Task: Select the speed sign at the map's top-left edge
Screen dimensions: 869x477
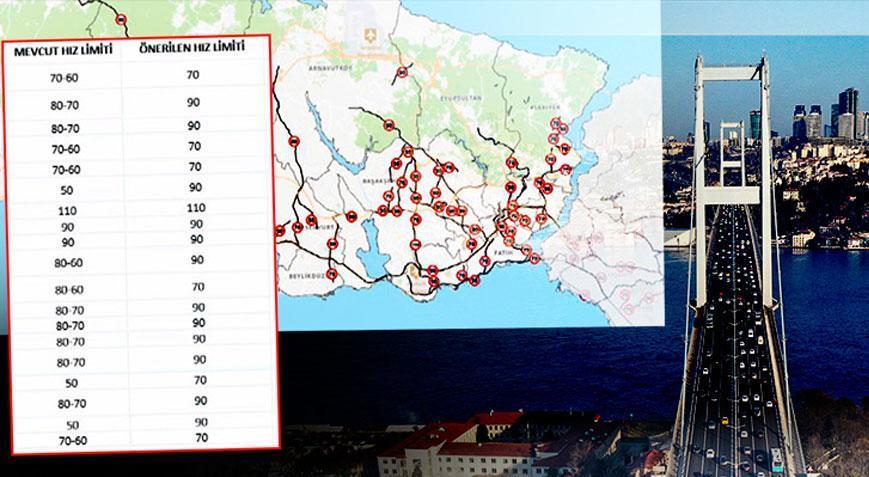Action: tap(121, 20)
